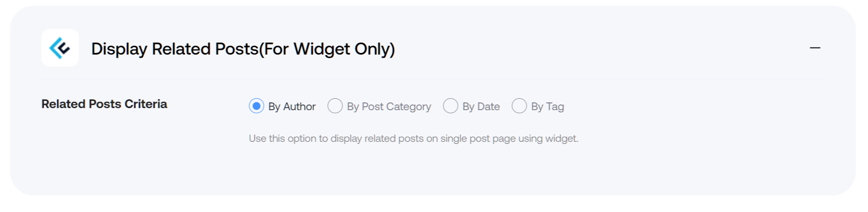Click the Display Related Posts(For Widget Only) heading

pyautogui.click(x=243, y=49)
